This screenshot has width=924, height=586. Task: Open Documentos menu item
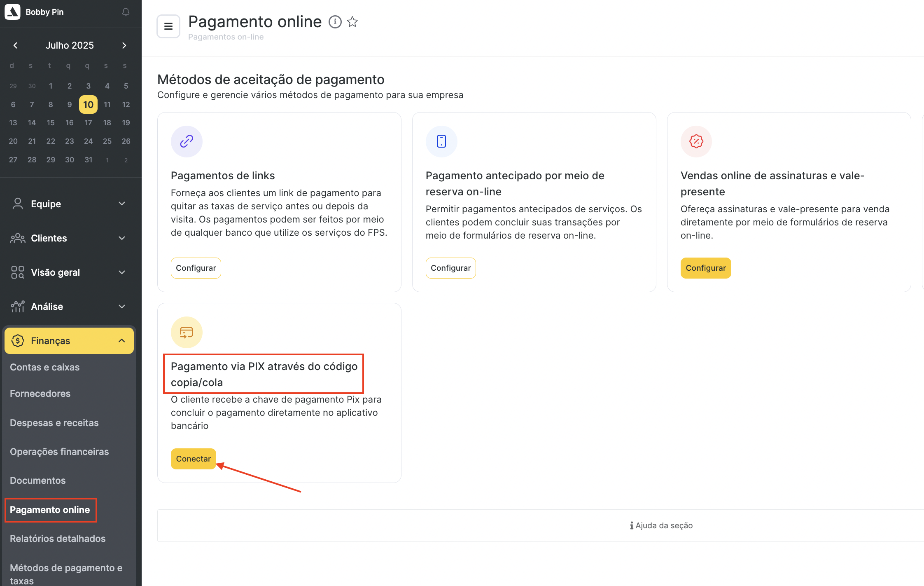tap(38, 481)
